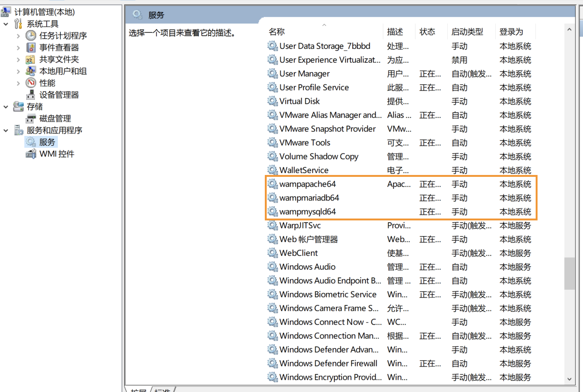Open 事件查看器 via its sidebar icon
The height and width of the screenshot is (392, 583).
[31, 47]
